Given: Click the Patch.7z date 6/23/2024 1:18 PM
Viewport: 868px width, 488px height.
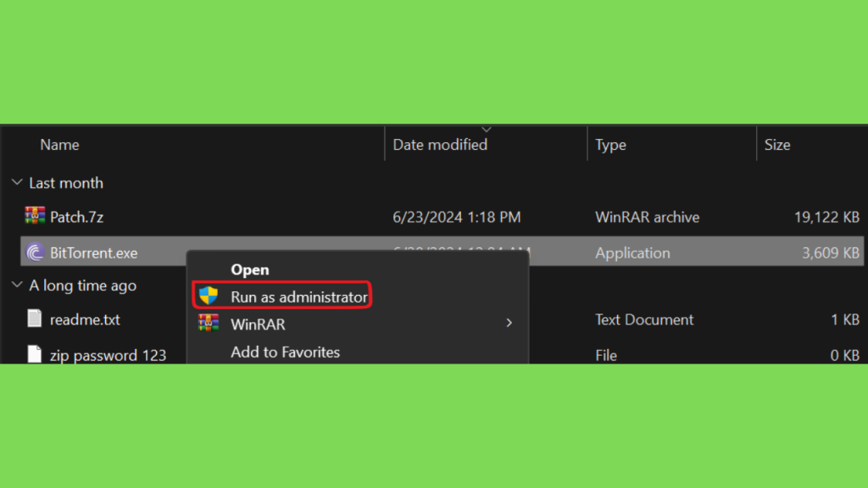Looking at the screenshot, I should [x=457, y=217].
